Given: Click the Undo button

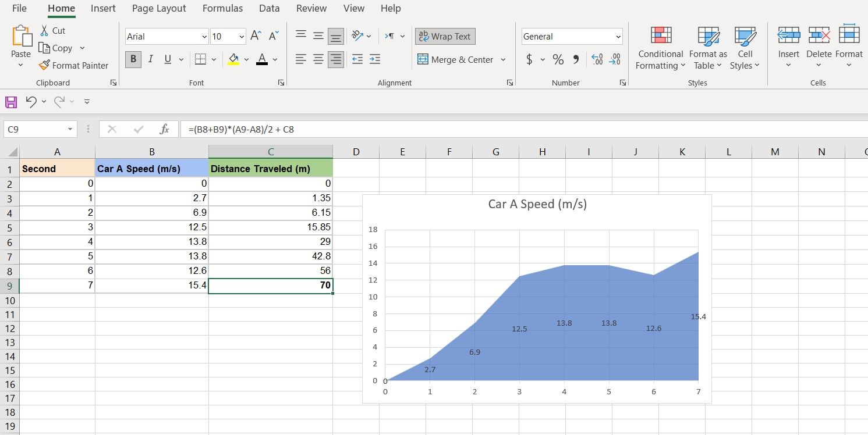Looking at the screenshot, I should point(32,101).
